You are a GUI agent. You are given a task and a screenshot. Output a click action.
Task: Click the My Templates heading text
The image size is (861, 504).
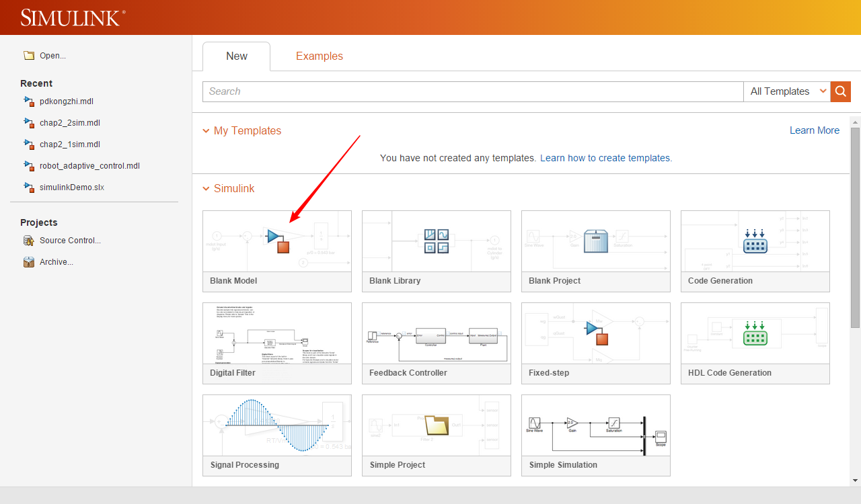pos(248,130)
